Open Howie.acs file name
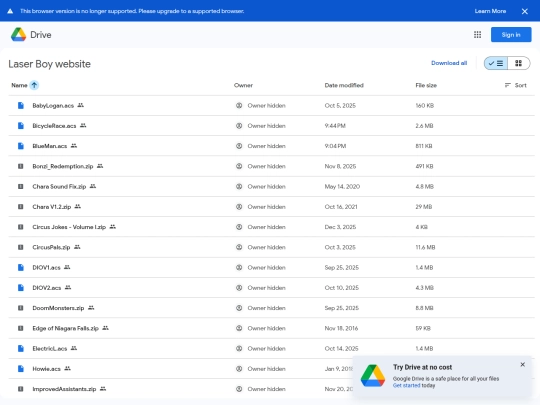 tap(46, 369)
